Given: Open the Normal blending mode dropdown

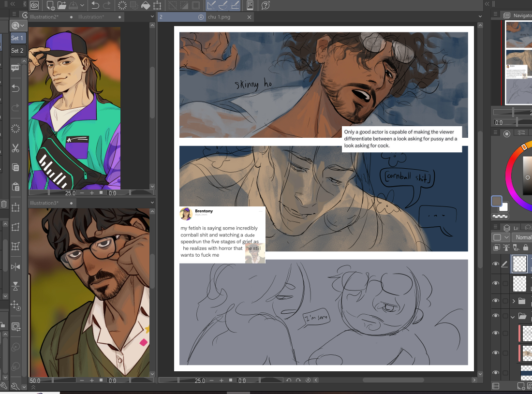Looking at the screenshot, I should (x=521, y=237).
